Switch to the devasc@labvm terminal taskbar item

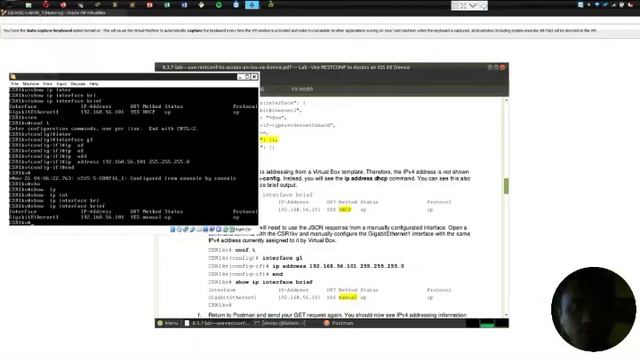280,323
